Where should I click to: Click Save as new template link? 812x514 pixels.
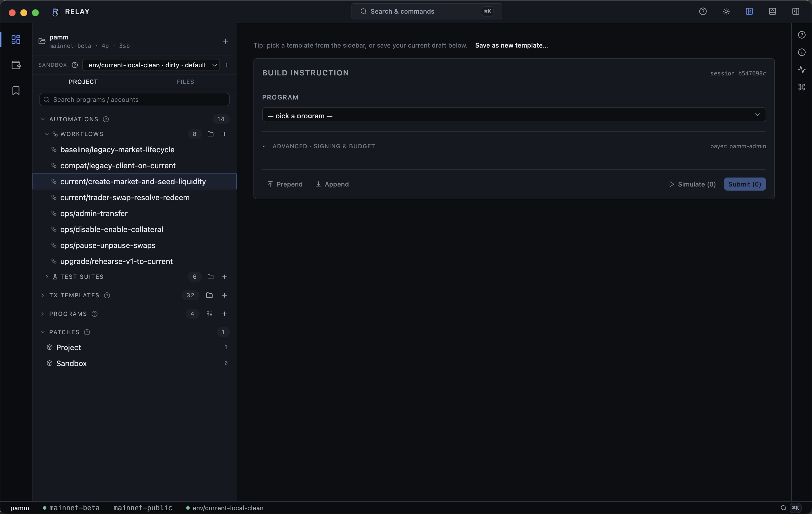click(x=511, y=45)
